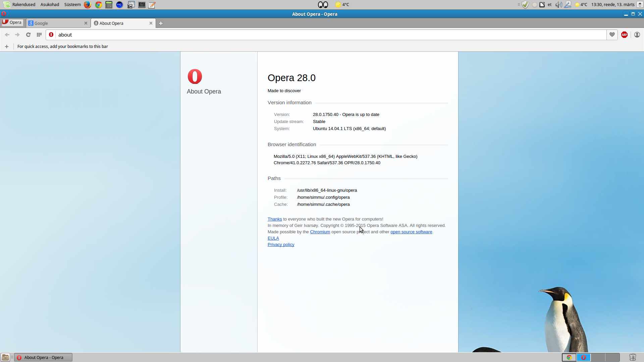Image resolution: width=644 pixels, height=362 pixels.
Task: Open the session power button in panel
Action: point(640,5)
